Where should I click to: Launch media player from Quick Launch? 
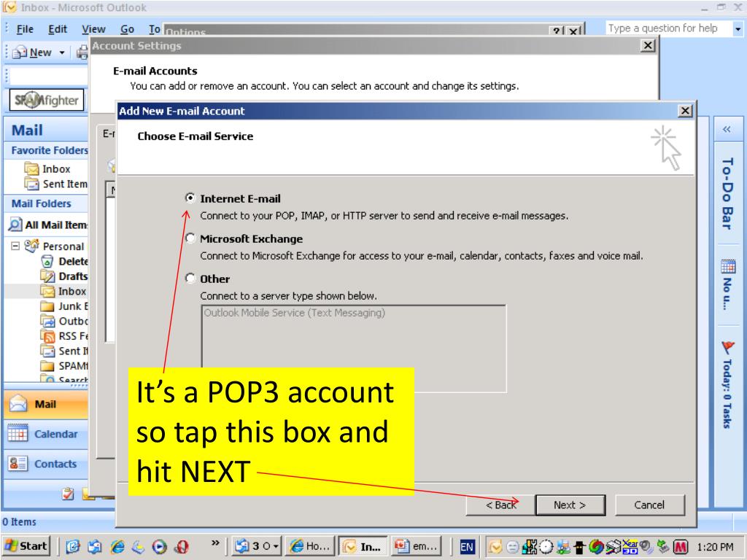click(159, 547)
